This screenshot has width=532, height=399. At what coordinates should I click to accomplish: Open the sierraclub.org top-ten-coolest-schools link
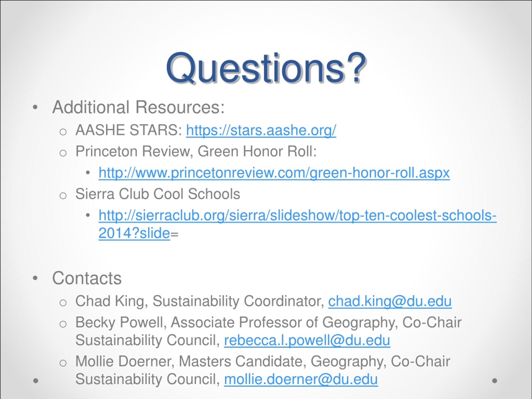pos(298,215)
